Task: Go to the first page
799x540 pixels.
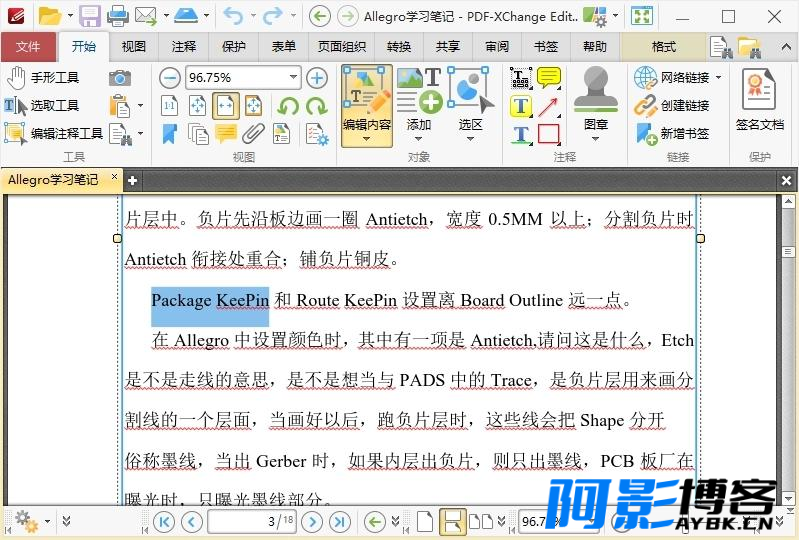Action: (x=164, y=521)
